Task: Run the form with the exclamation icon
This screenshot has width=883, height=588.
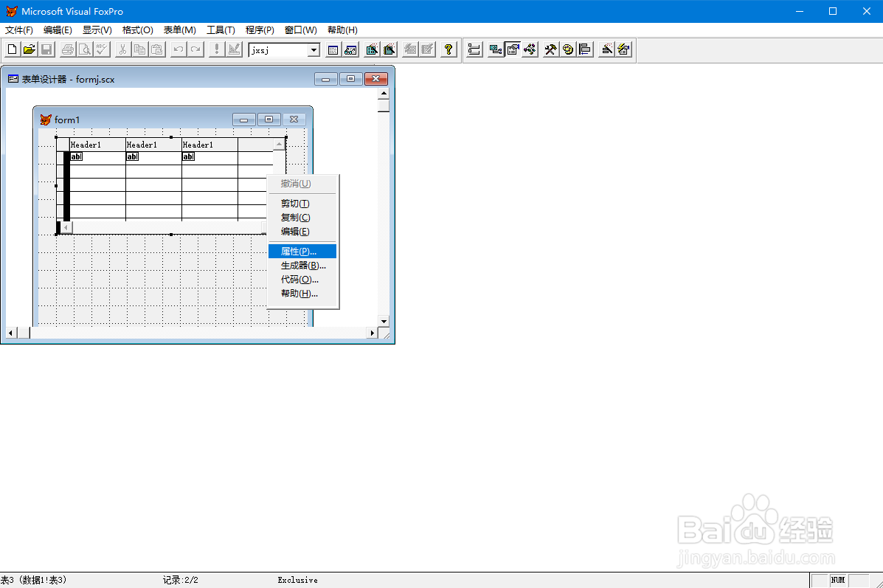Action: coord(216,49)
